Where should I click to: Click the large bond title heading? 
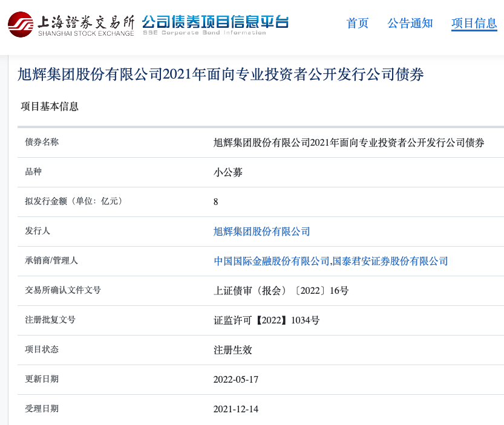click(x=220, y=74)
